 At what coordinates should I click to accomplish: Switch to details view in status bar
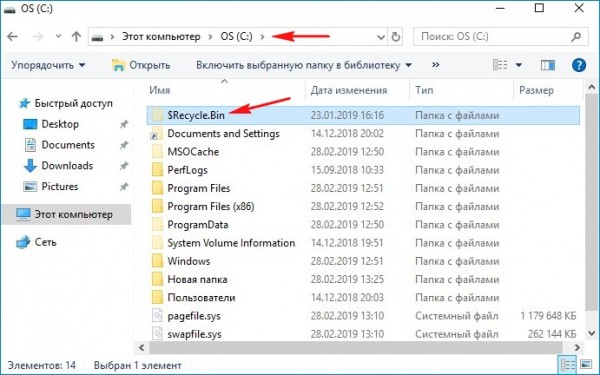pos(567,364)
